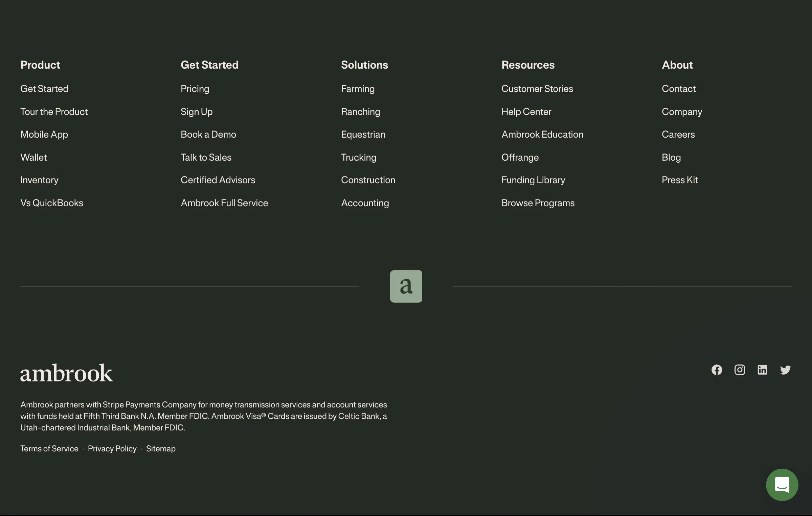
Task: Open the Farming solutions page
Action: pos(358,89)
